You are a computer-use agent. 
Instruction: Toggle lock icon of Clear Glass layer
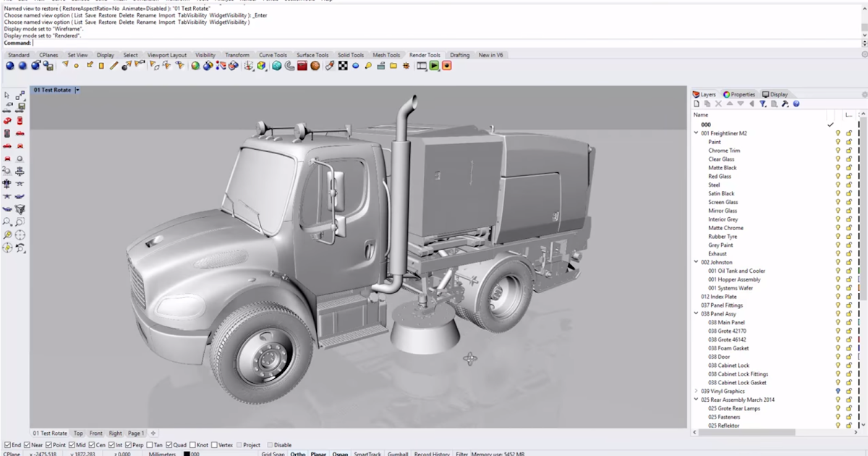click(x=848, y=159)
